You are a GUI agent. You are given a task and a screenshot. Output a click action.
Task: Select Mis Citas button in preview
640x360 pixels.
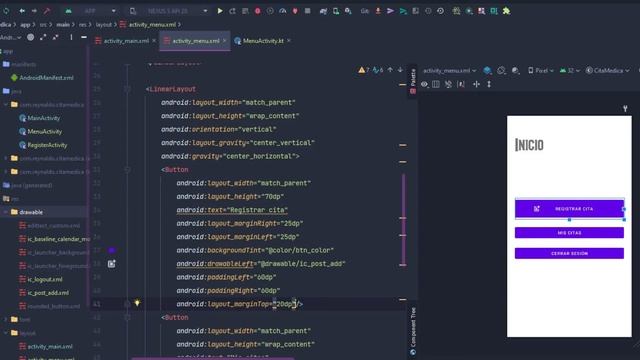(569, 233)
